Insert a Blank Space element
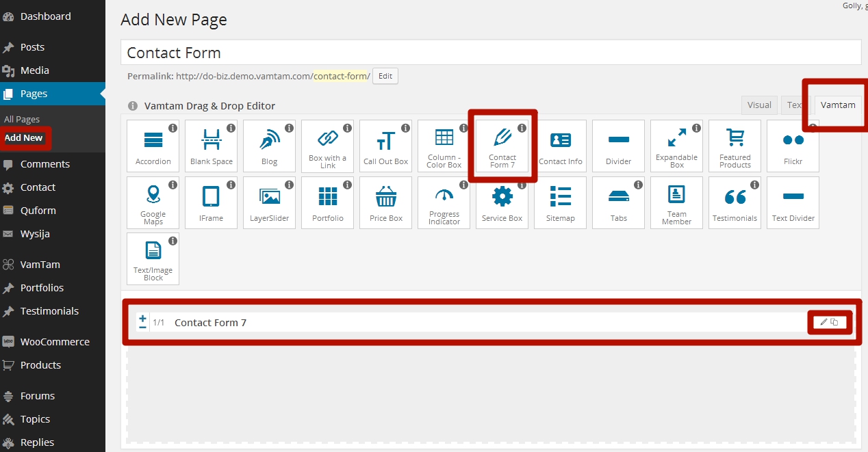868x452 pixels. point(211,146)
